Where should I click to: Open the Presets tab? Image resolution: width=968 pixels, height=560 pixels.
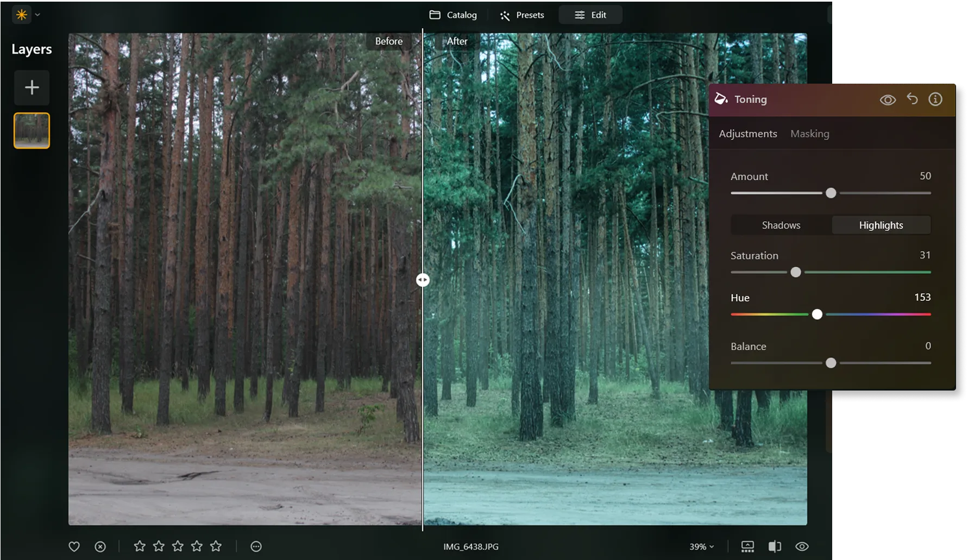(522, 15)
